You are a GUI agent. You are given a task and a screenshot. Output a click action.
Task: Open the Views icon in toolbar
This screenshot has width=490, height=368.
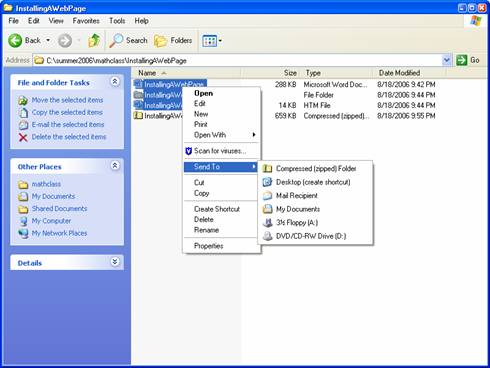[209, 41]
